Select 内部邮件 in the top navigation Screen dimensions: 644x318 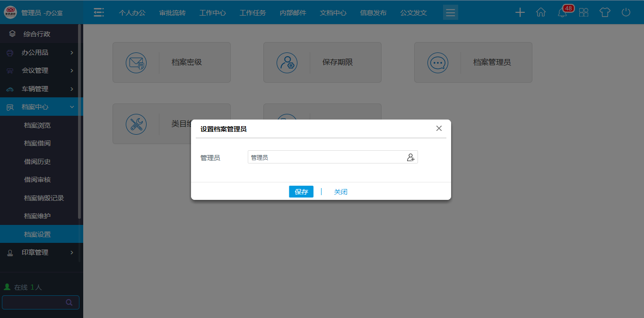(293, 13)
